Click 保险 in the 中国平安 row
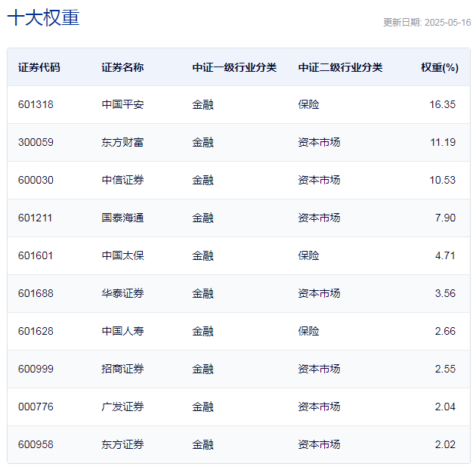 click(309, 104)
